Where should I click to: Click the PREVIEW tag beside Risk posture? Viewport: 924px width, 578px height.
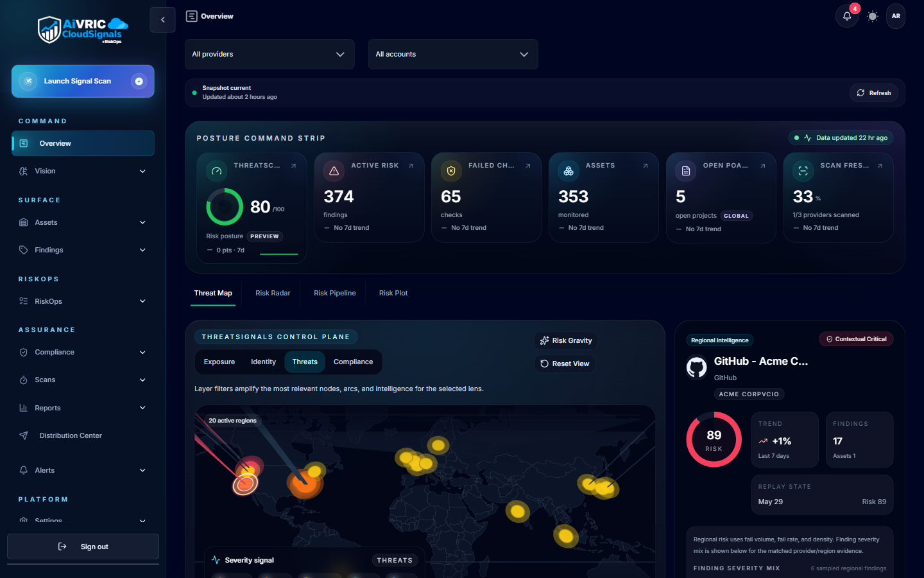pos(264,236)
